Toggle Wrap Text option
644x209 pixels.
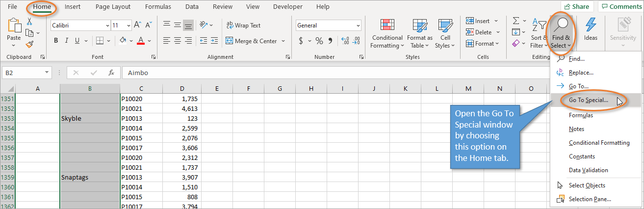243,25
